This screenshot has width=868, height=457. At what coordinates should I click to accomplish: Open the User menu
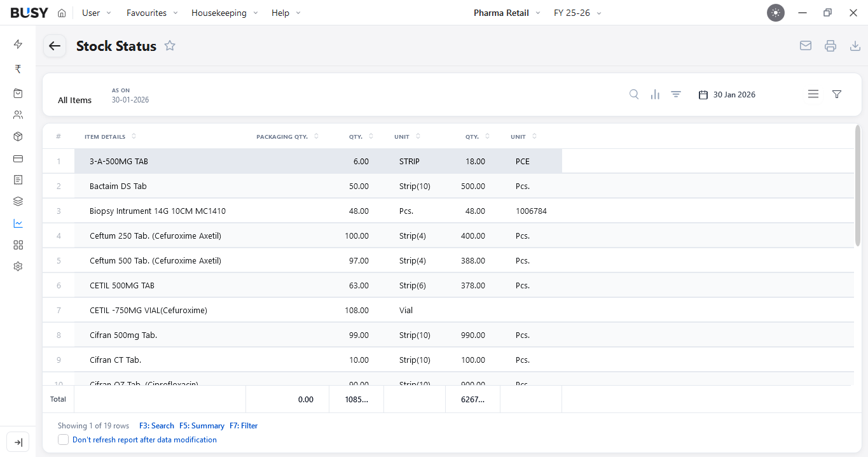pos(97,13)
